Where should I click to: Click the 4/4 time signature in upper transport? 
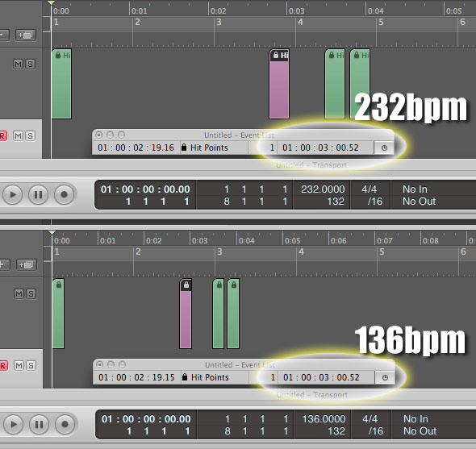[x=370, y=189]
